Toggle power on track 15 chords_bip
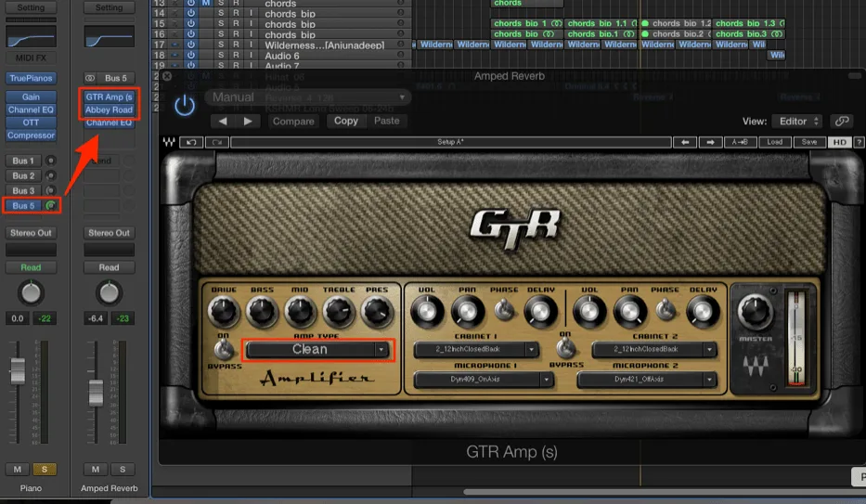Viewport: 866px width, 504px height. point(191,24)
